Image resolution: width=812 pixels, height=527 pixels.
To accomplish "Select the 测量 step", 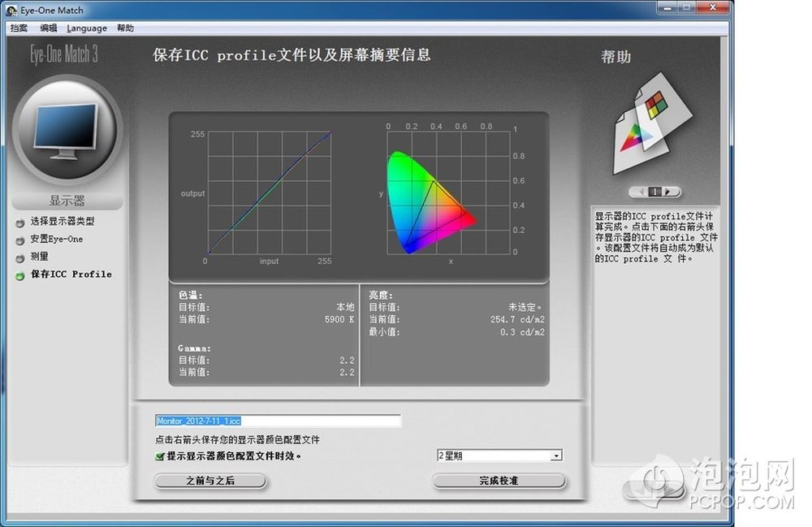I will (39, 257).
